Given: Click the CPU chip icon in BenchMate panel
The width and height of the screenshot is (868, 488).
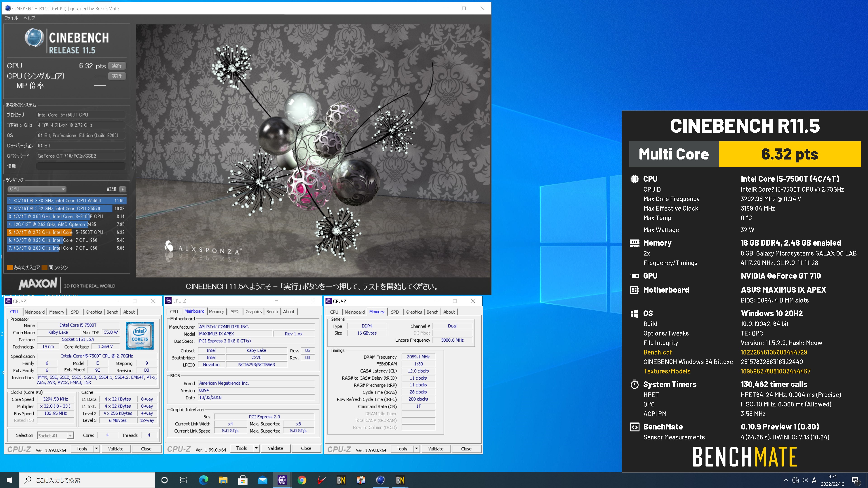Looking at the screenshot, I should pyautogui.click(x=634, y=179).
